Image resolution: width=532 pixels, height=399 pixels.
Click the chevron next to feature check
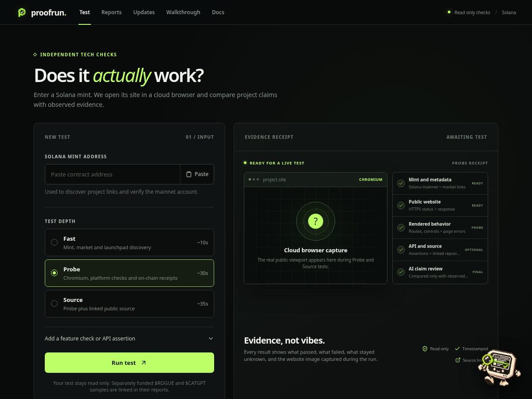coord(211,338)
